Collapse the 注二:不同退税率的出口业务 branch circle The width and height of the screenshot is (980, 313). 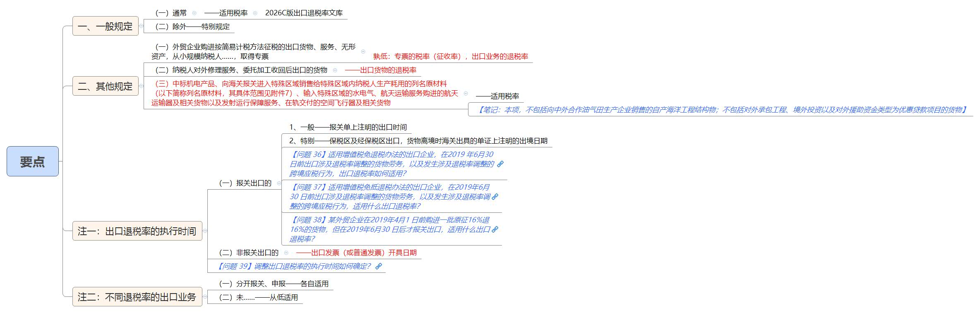205,297
